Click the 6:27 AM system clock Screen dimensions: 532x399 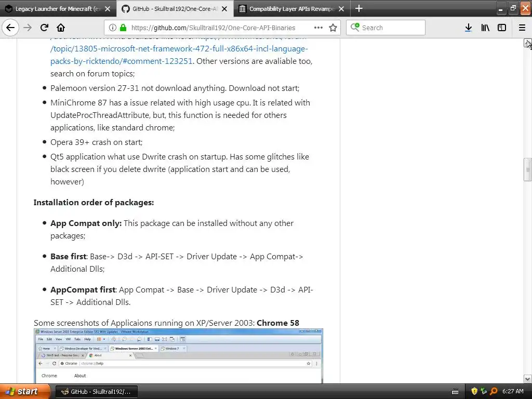coord(513,391)
